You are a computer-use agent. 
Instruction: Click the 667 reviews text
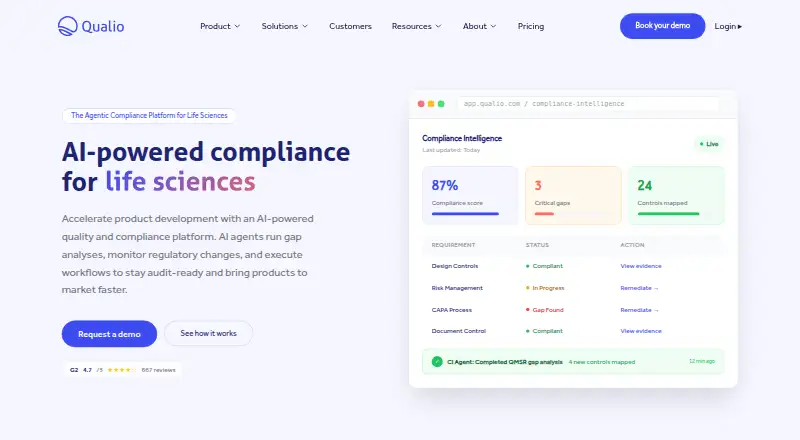[159, 370]
